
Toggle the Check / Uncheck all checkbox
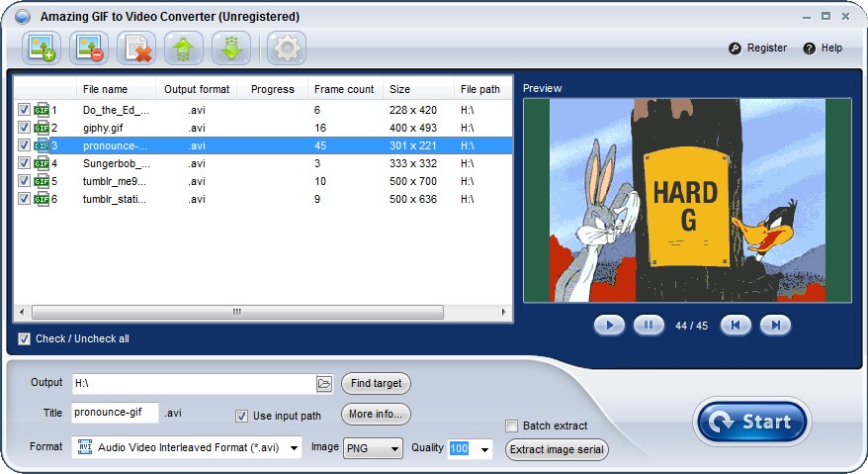click(24, 338)
